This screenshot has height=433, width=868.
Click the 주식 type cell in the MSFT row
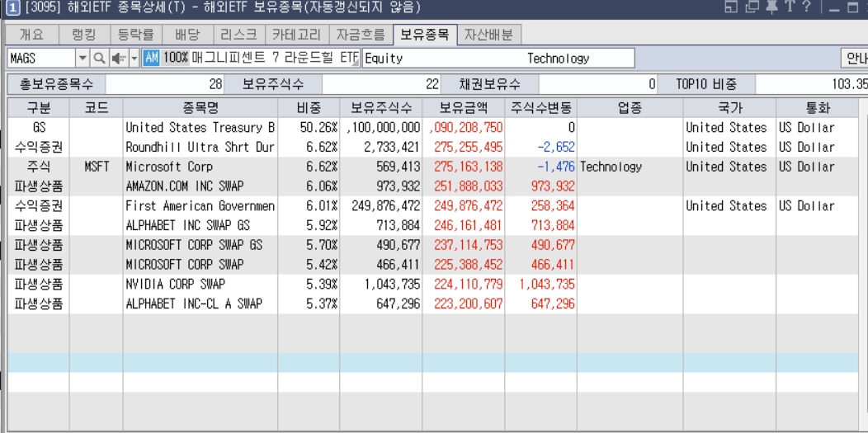[x=38, y=167]
